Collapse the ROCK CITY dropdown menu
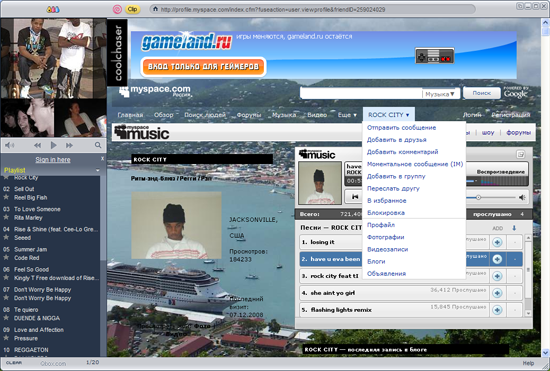 389,115
